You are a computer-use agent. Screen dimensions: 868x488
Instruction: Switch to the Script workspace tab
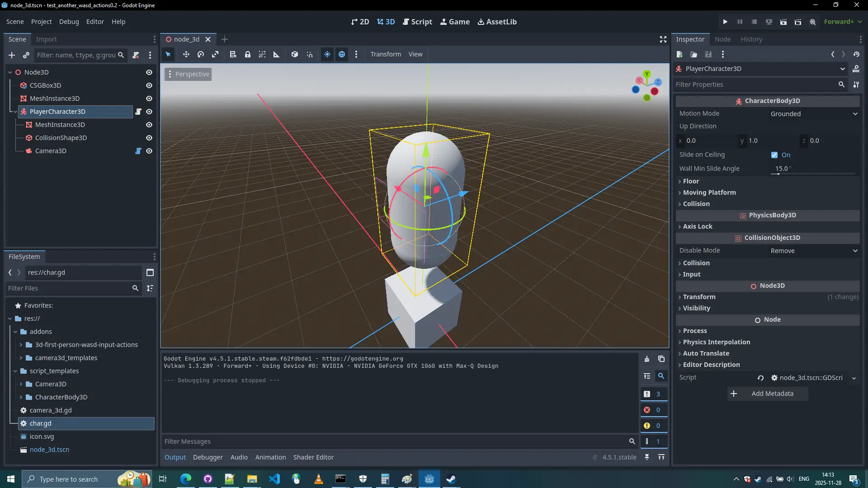[x=417, y=21]
